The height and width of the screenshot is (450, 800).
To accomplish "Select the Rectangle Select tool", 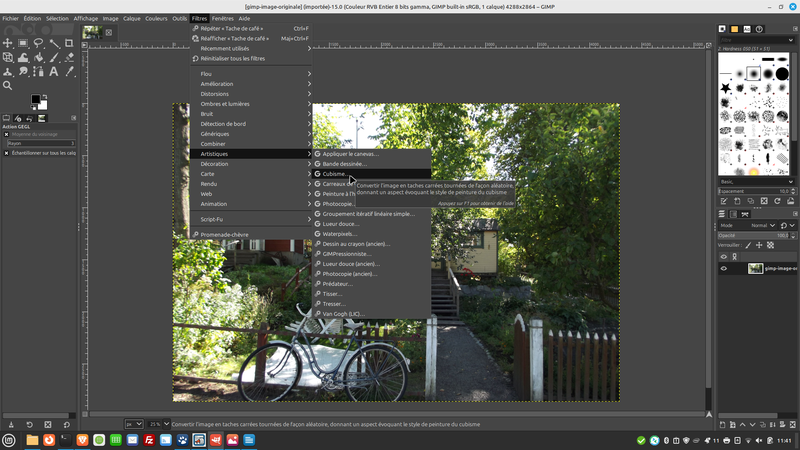I will pyautogui.click(x=23, y=43).
